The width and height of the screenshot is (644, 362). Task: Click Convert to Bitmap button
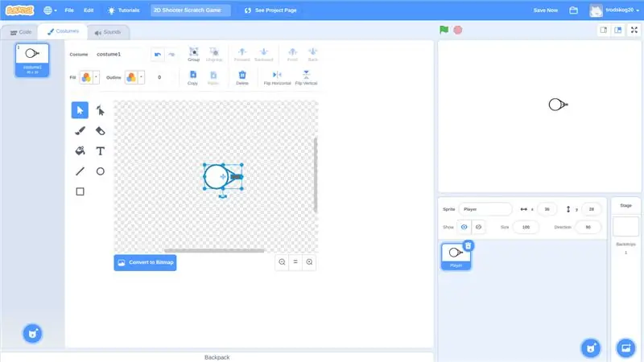(145, 263)
